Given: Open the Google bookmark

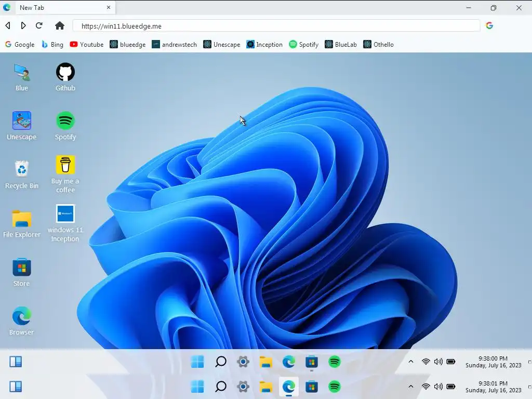Looking at the screenshot, I should point(20,45).
